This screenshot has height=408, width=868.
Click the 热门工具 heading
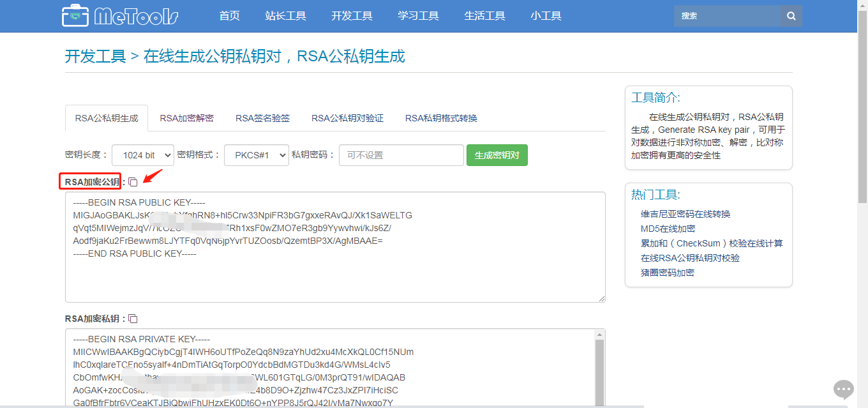[655, 195]
